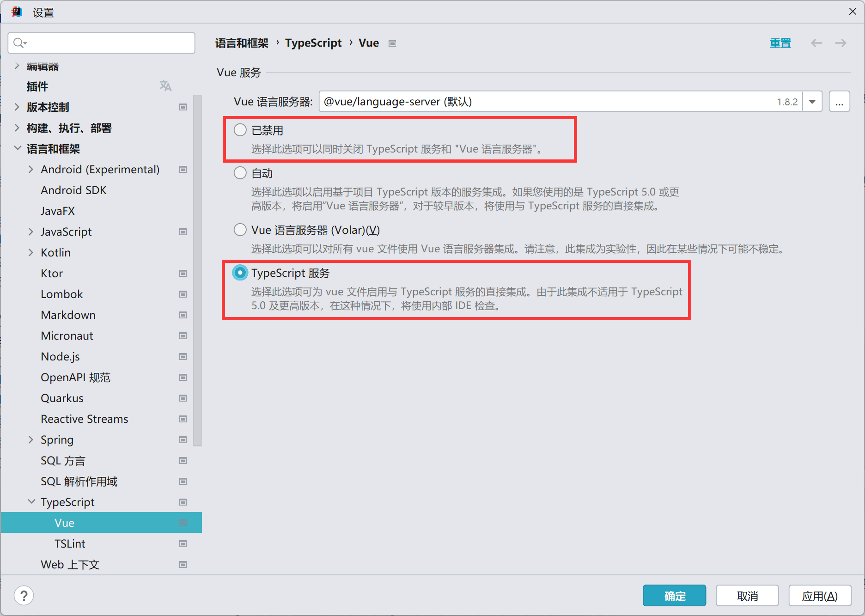The image size is (865, 616).
Task: Open SQL 解析作用域 settings page
Action: coord(79,481)
